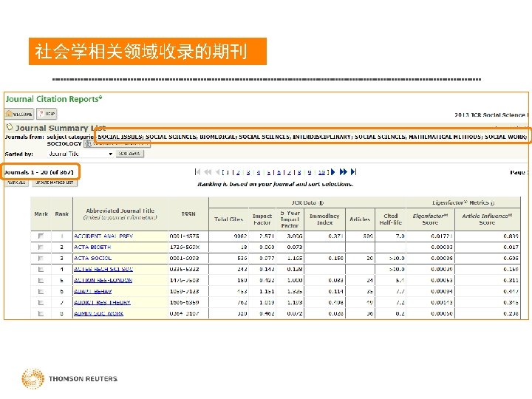Viewport: 532px width, 399px height.
Task: Click the Eigenfactor Metrics info icon
Action: tap(492, 203)
